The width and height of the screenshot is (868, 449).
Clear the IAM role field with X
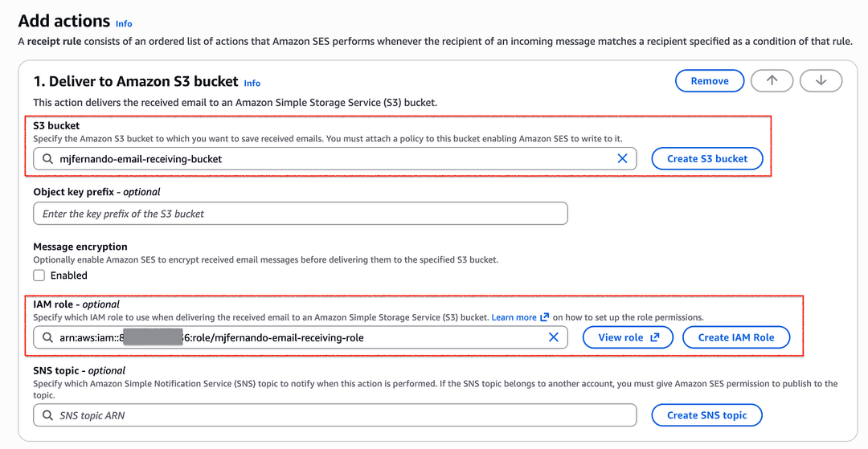553,337
